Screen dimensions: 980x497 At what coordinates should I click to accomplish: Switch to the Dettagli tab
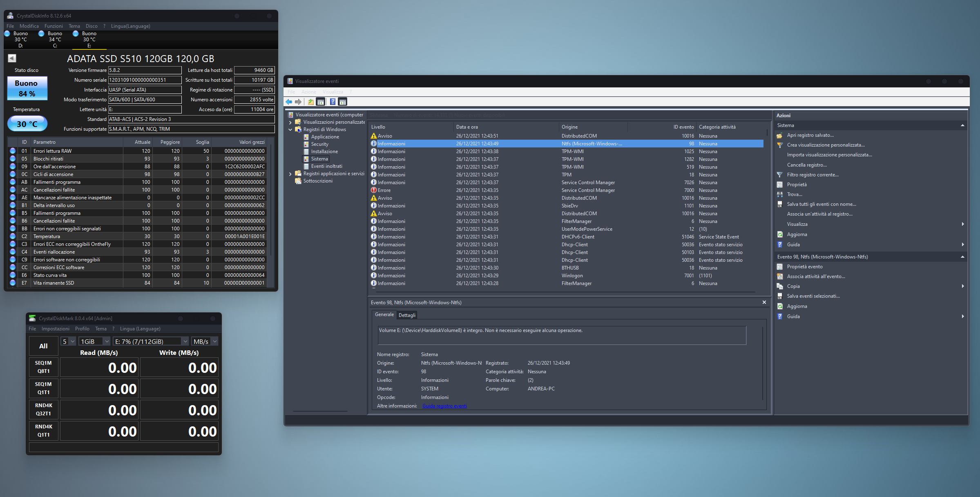coord(407,315)
